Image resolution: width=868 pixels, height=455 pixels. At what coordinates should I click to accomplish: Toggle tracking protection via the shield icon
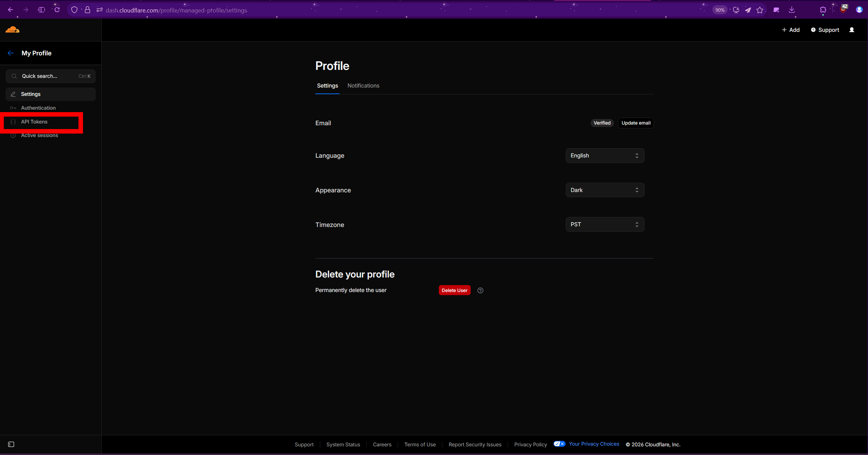74,9
